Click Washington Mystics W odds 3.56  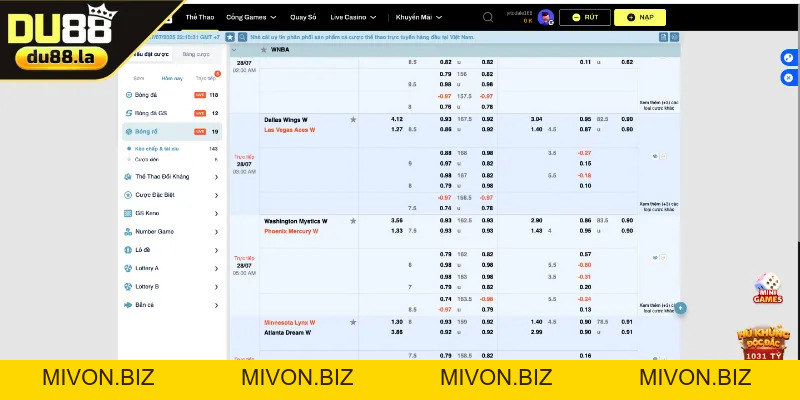tap(396, 221)
